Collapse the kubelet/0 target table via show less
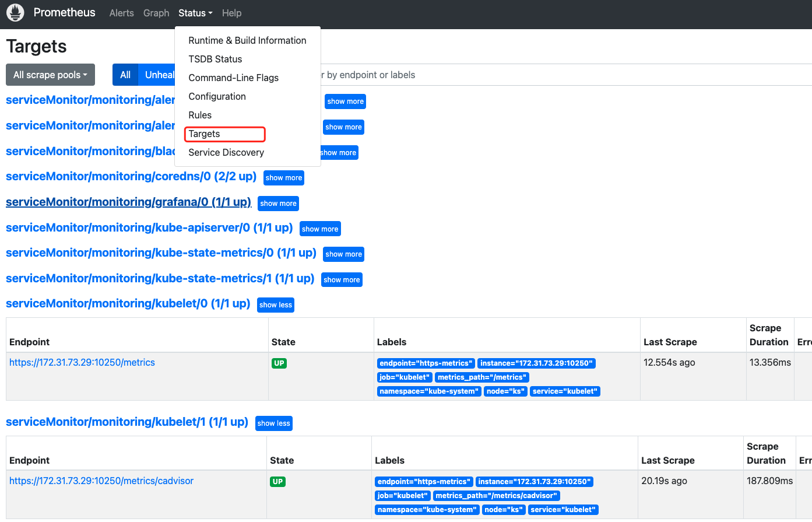 [275, 304]
